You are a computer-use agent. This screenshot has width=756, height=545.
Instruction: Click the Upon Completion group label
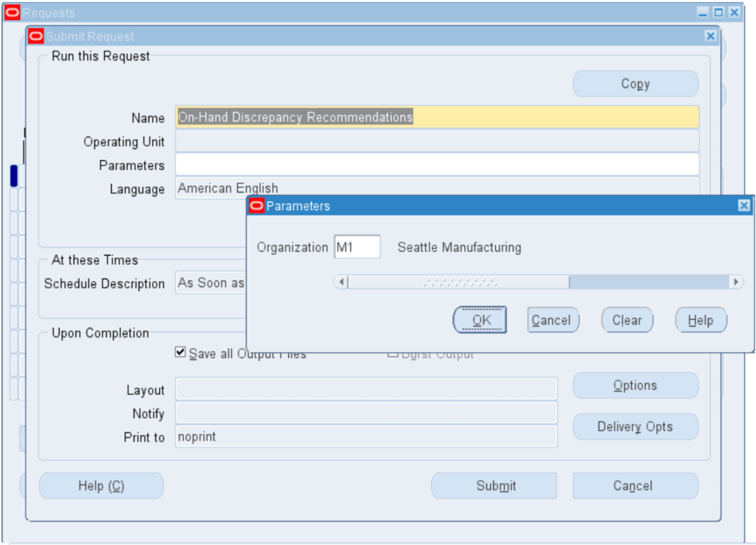tap(100, 333)
